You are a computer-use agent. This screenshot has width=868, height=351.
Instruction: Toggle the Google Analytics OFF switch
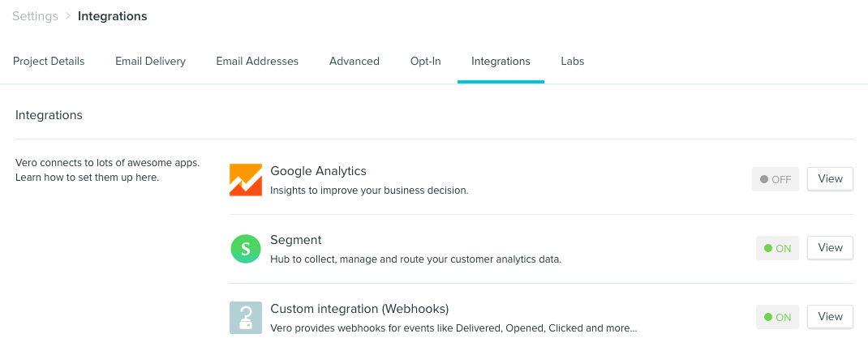(x=776, y=179)
